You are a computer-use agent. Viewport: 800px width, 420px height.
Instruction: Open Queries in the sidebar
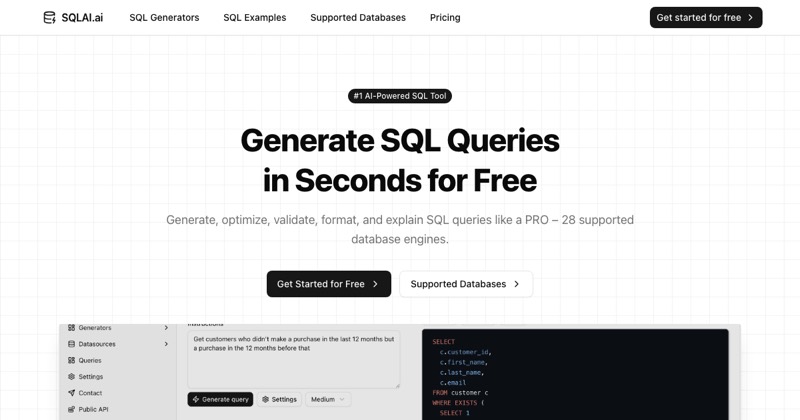(x=90, y=360)
